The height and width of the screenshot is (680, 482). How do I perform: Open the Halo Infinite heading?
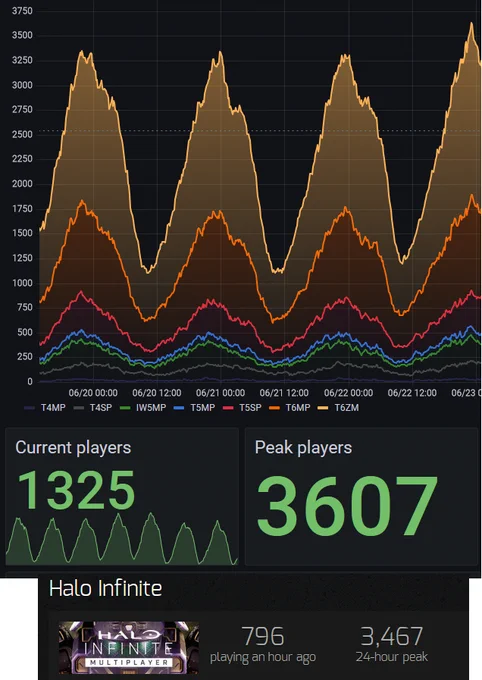(x=105, y=588)
